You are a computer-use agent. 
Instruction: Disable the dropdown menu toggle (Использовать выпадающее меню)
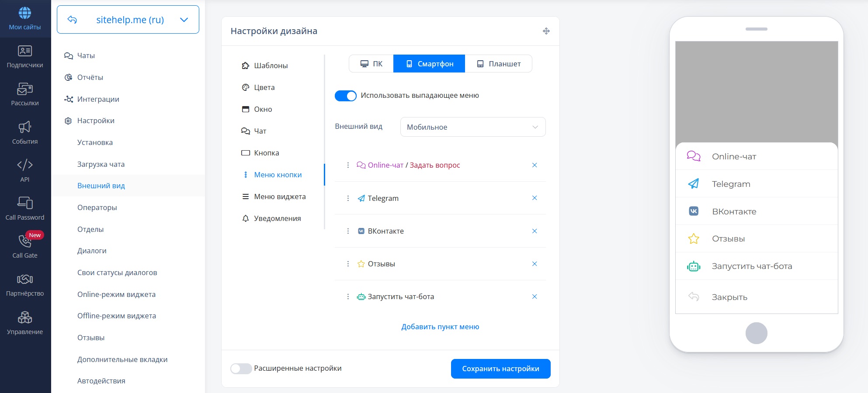346,96
